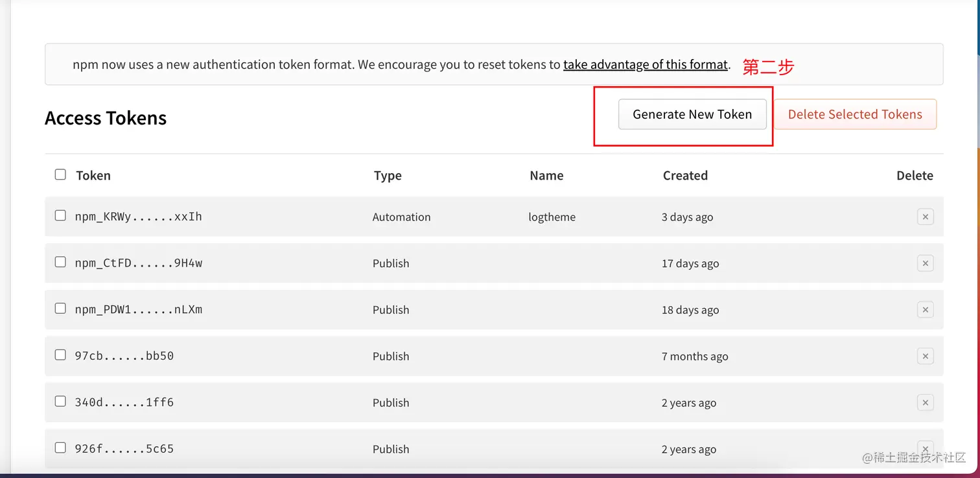Tick the checkbox for token 97cb......bb50

60,355
